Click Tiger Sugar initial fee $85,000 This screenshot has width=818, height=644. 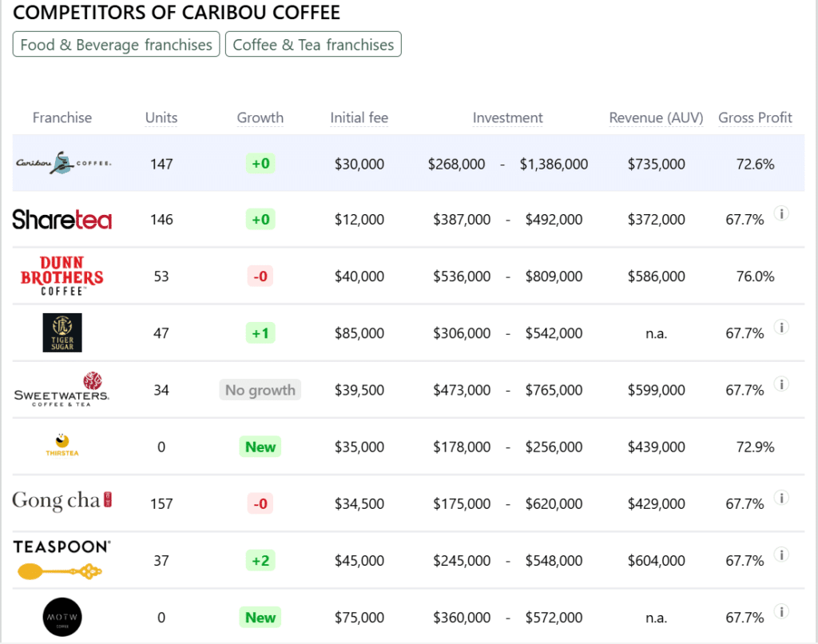point(359,333)
